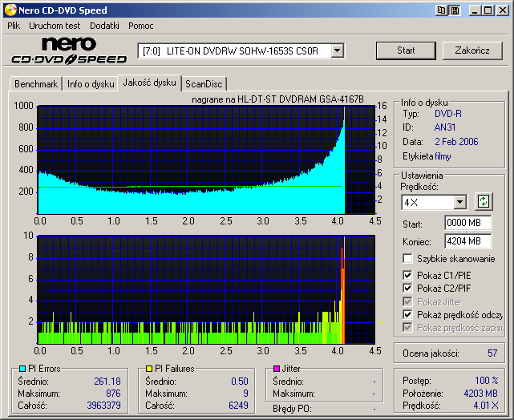
Task: Click the quality score 57
Action: (492, 353)
